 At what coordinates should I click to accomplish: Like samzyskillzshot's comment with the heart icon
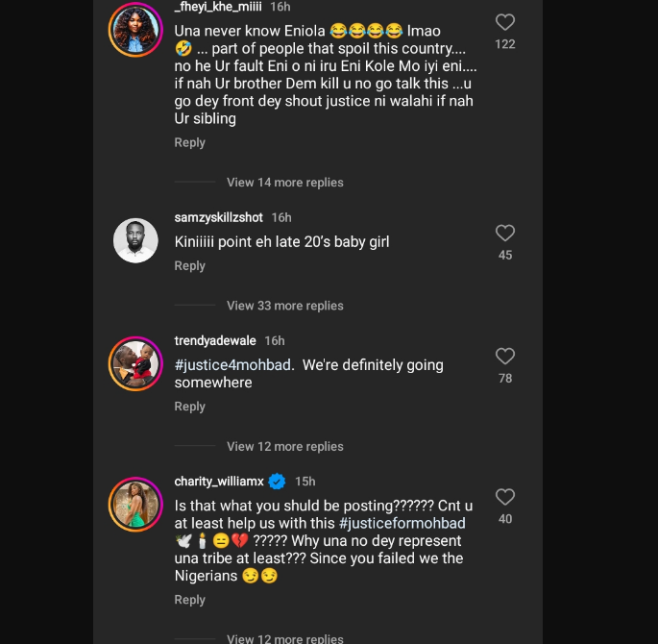[505, 234]
